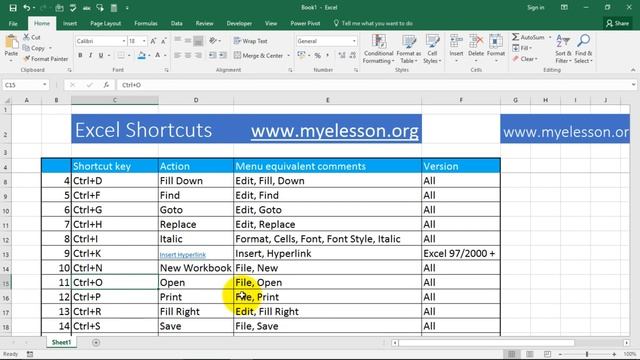Screen dimensions: 640x360
Task: Toggle ribbon display options icon
Action: click(x=564, y=7)
